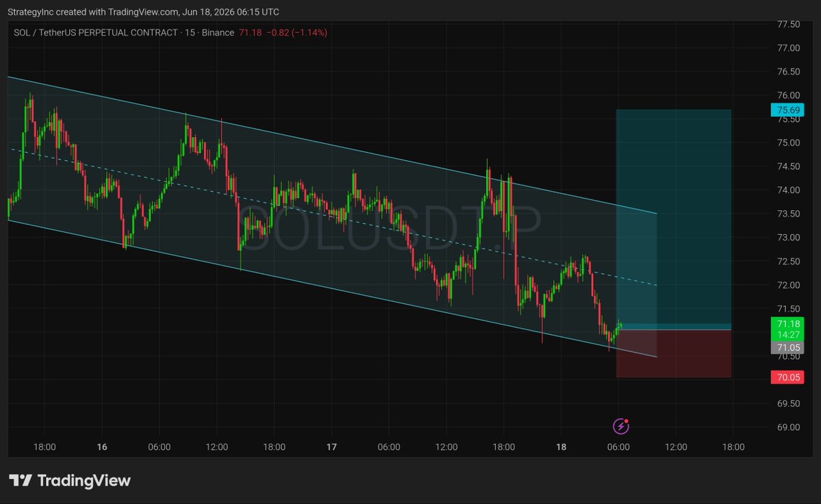Click the 14:27 candle countdown timer label
Image resolution: width=821 pixels, height=504 pixels.
tap(787, 335)
